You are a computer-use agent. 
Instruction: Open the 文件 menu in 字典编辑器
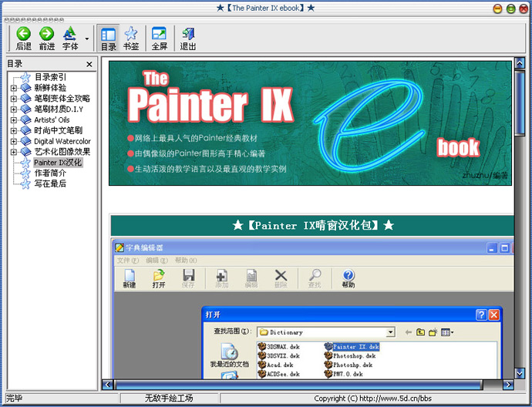click(128, 261)
